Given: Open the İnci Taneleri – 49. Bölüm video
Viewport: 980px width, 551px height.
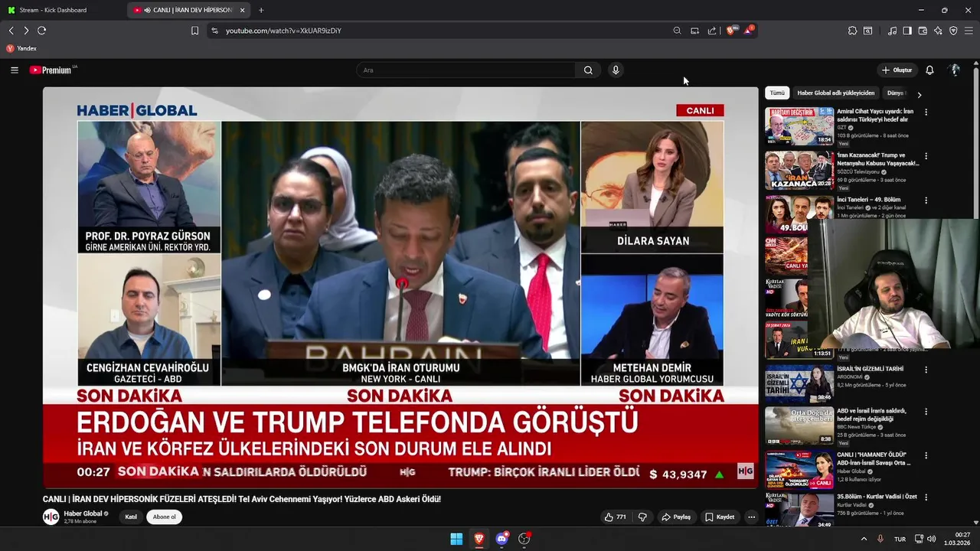Looking at the screenshot, I should (799, 214).
